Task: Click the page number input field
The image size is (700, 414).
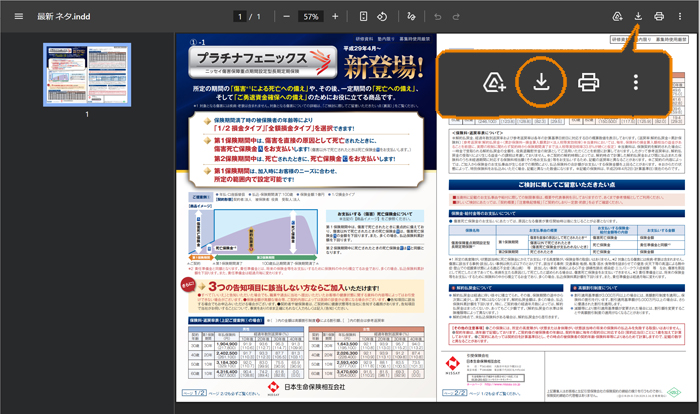Action: click(238, 16)
